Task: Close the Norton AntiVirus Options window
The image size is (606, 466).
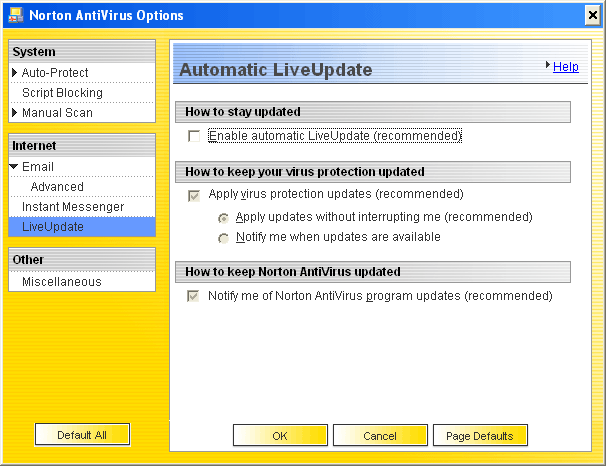Action: point(591,15)
